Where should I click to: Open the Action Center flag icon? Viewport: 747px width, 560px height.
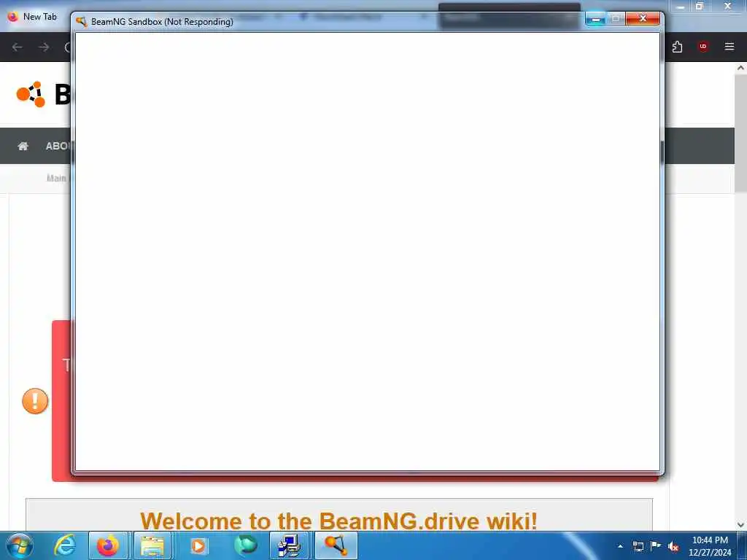656,545
